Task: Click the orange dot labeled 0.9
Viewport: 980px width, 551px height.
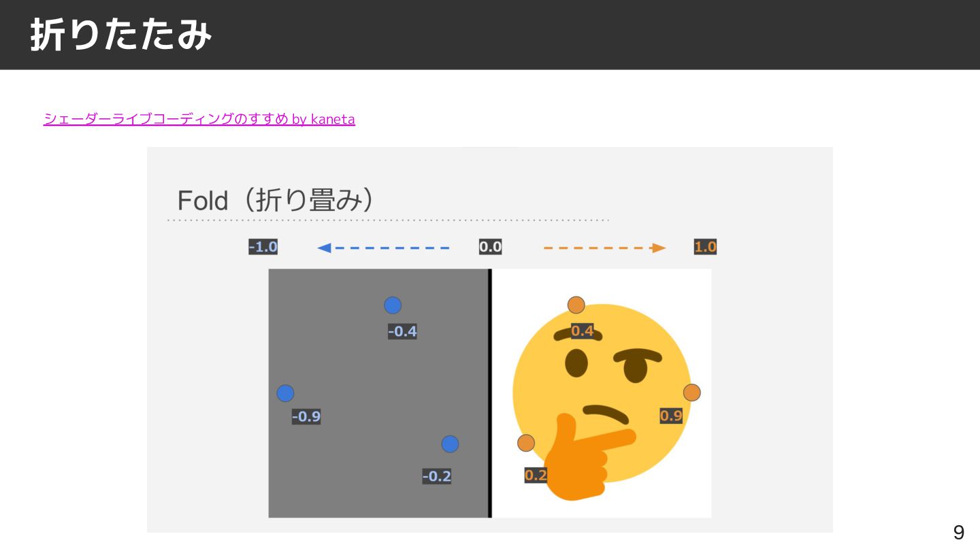Action: point(691,393)
